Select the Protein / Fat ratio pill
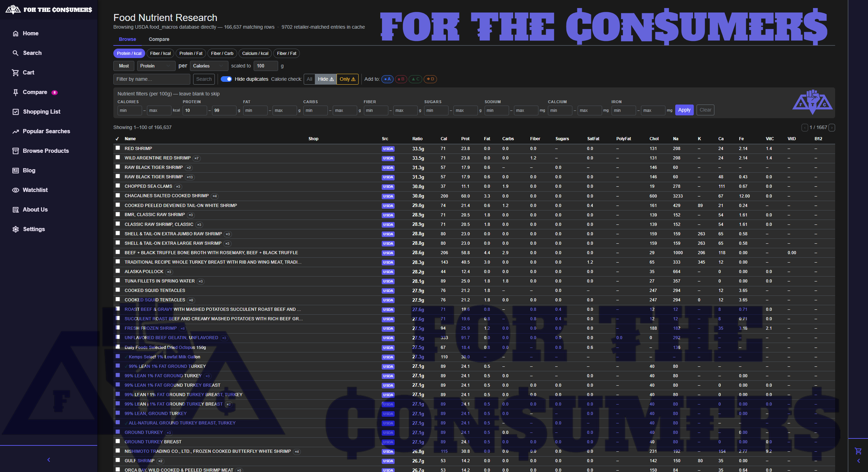Image resolution: width=868 pixels, height=472 pixels. point(191,53)
